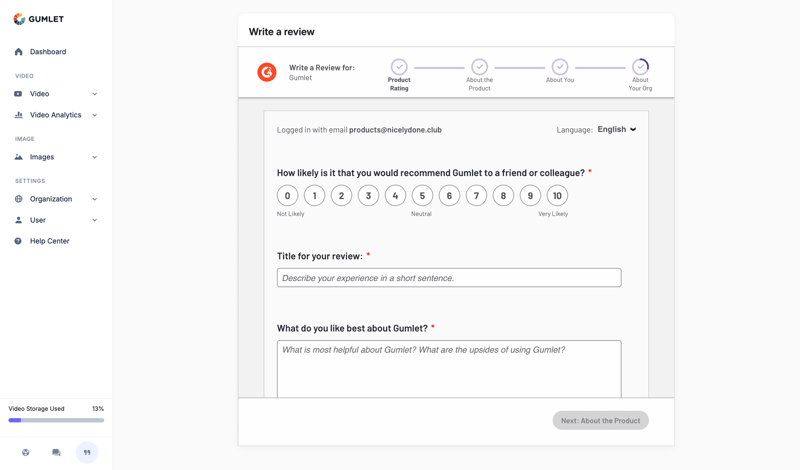The height and width of the screenshot is (470, 800).
Task: Select recommendation rating 1
Action: tap(314, 195)
